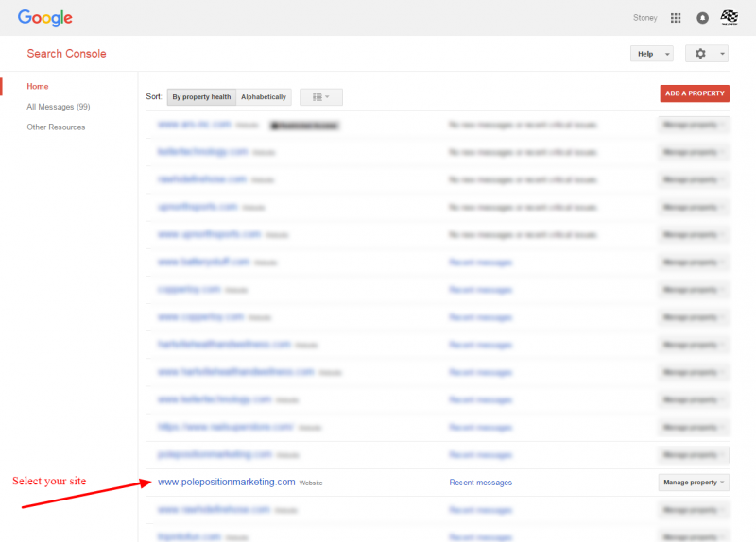Click the Add a Property button

point(695,93)
